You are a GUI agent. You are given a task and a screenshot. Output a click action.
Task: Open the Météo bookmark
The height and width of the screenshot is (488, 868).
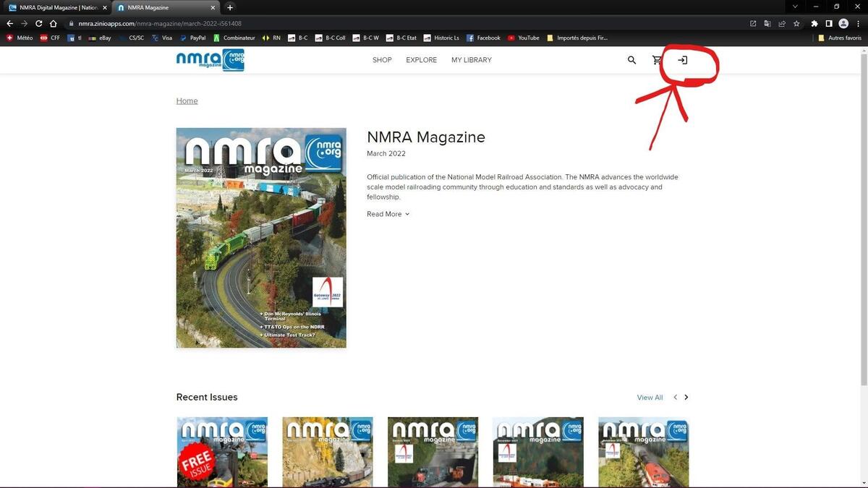pyautogui.click(x=20, y=38)
